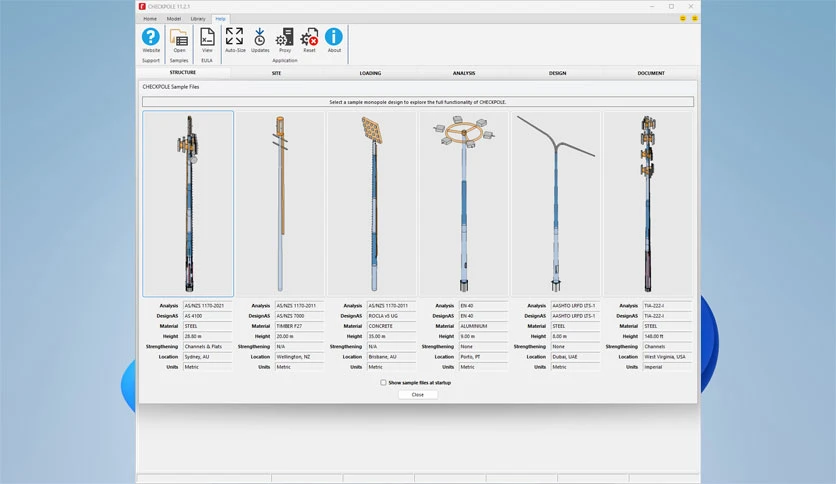Click the first yellow ribbon button at right
Image resolution: width=836 pixels, height=484 pixels.
coord(682,19)
